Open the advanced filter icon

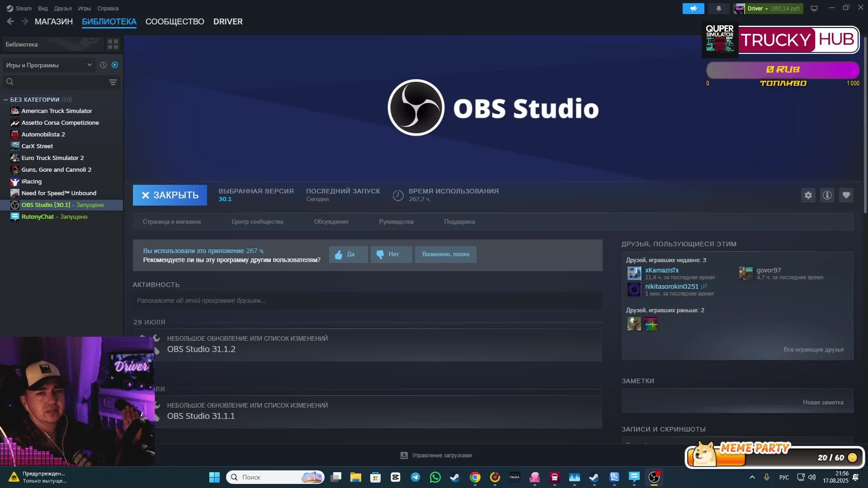pyautogui.click(x=113, y=82)
